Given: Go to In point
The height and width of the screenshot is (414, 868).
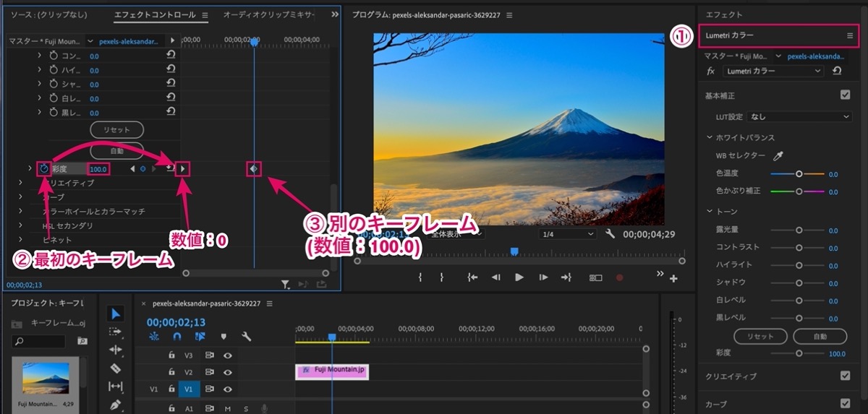Looking at the screenshot, I should [472, 277].
